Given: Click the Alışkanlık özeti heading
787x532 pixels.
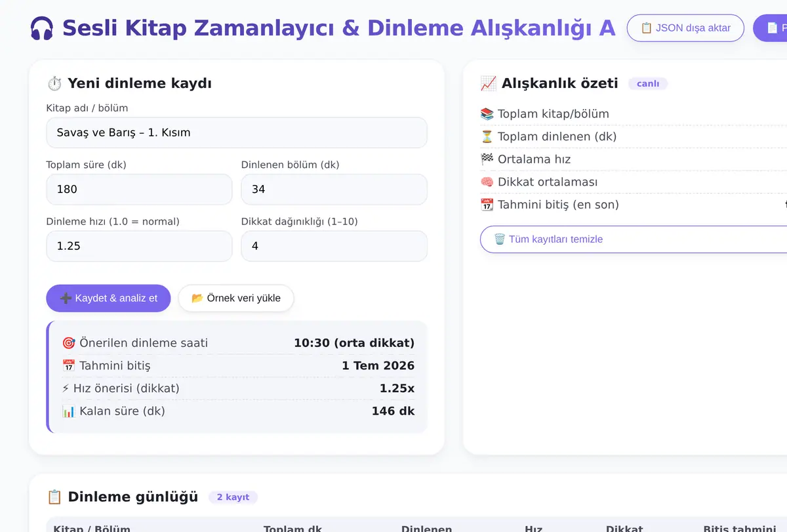Looking at the screenshot, I should click(560, 83).
